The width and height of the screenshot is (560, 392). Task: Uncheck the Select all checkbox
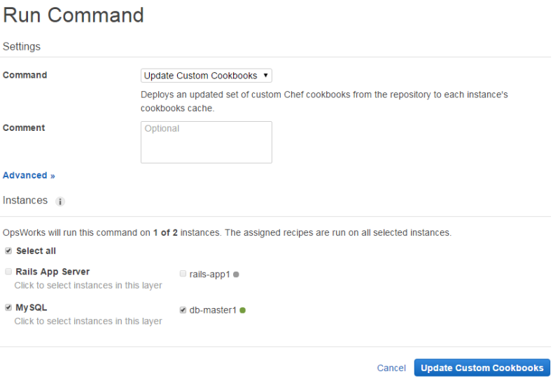[x=8, y=251]
